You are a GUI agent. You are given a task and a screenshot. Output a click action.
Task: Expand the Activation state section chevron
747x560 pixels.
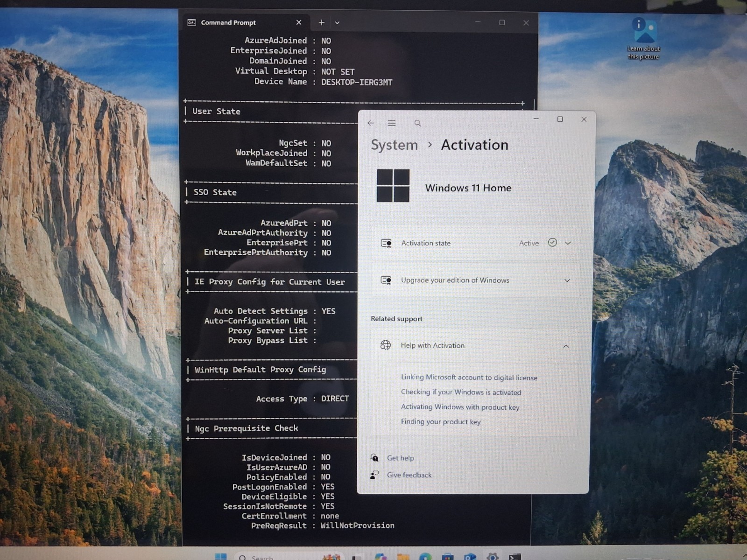568,243
